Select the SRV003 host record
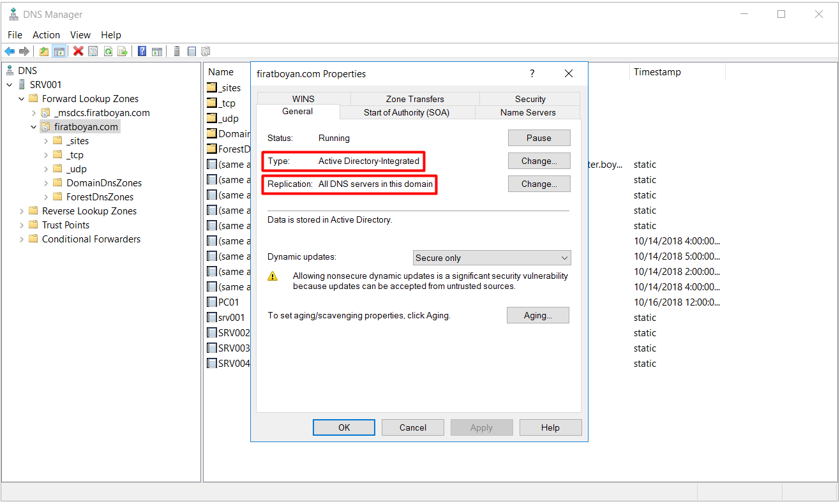840x504 pixels. pos(229,348)
